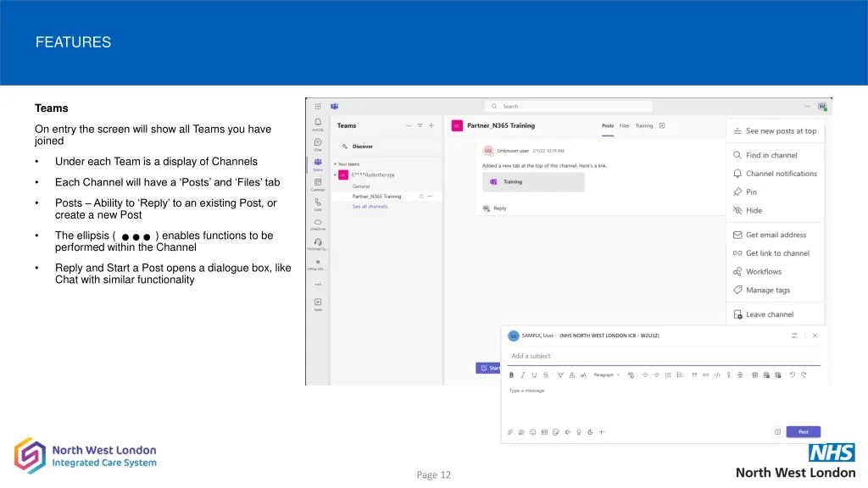Open the Office 365 app in the sidebar
This screenshot has width=868, height=488.
click(318, 264)
